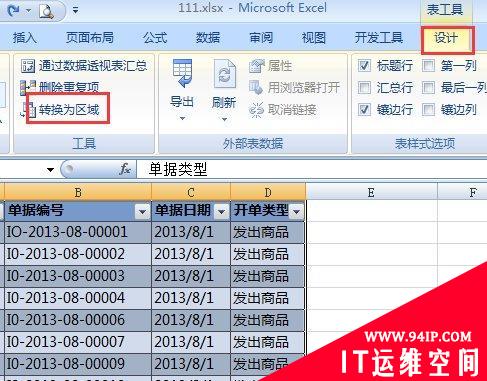Click the 属性 properties icon
Screen dimensions: 487x381
[x=257, y=66]
